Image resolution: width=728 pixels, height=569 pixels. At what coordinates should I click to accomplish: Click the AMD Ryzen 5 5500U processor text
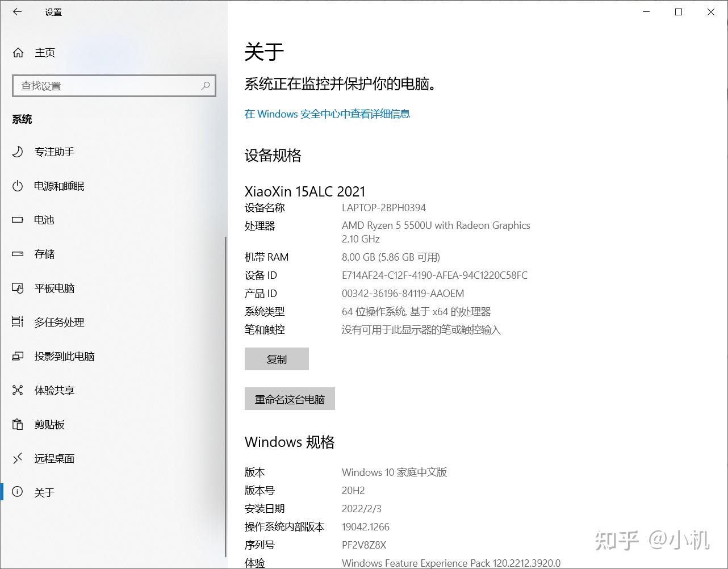pos(436,232)
